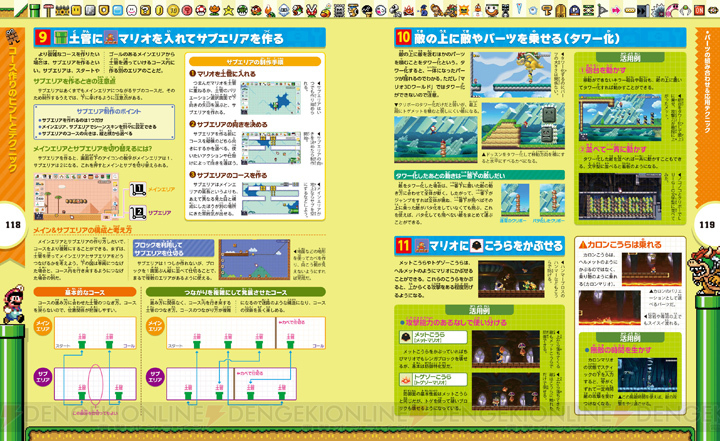Screen dimensions: 720x441
Task: Click the Fire Flower icon
Action: click(214, 10)
